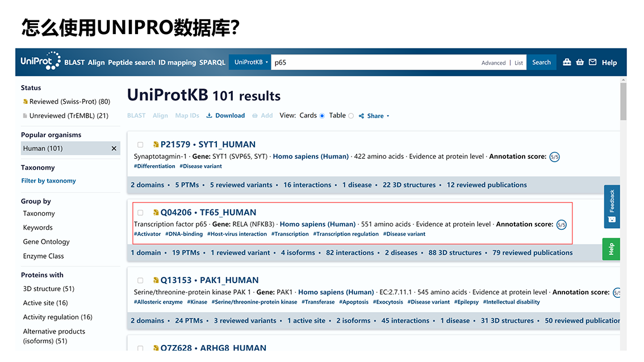This screenshot has width=644, height=362.
Task: Open the List search link
Action: (518, 63)
